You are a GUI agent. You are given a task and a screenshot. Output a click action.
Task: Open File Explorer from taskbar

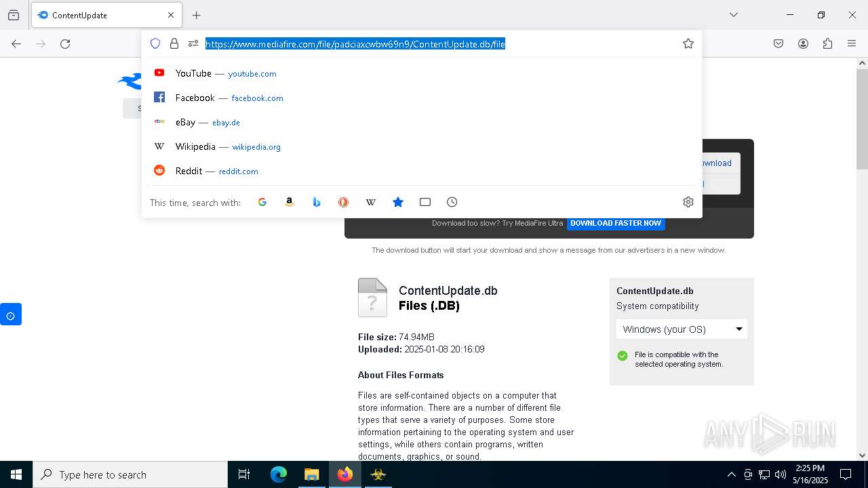point(311,474)
